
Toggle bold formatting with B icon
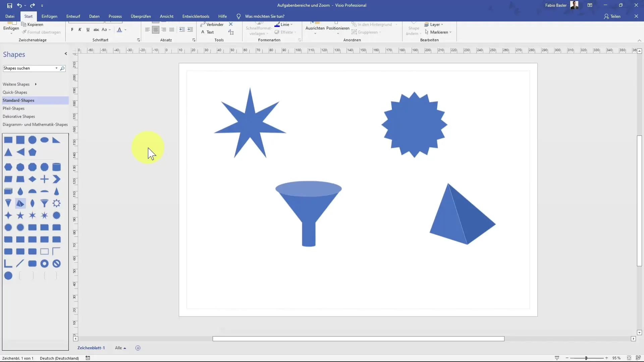[72, 29]
